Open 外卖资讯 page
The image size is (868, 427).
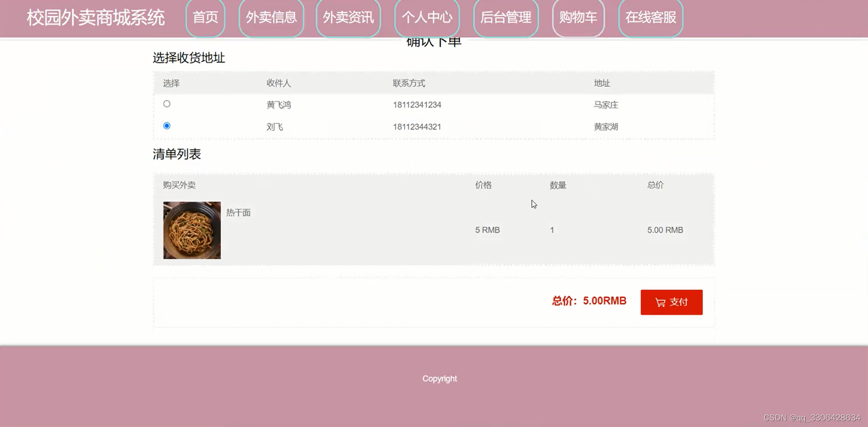pyautogui.click(x=348, y=18)
